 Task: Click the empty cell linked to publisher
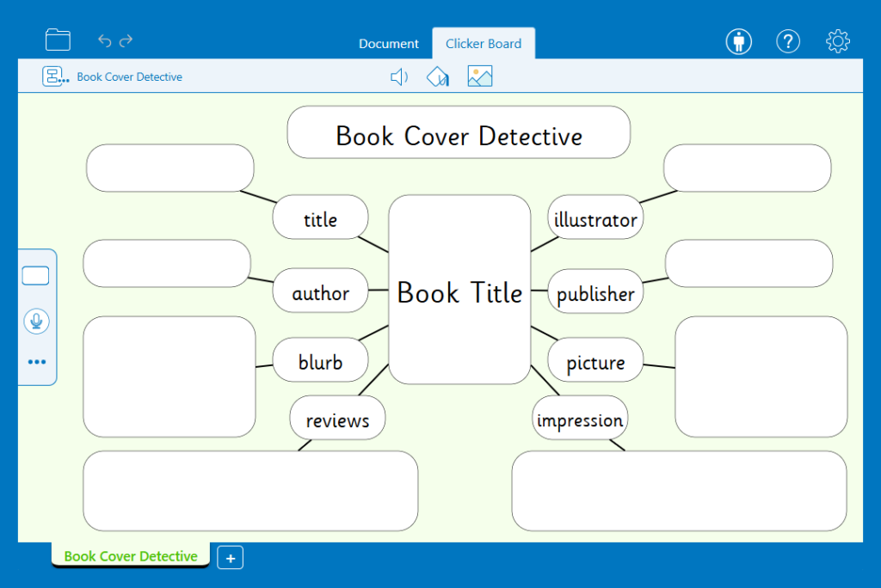point(749,263)
